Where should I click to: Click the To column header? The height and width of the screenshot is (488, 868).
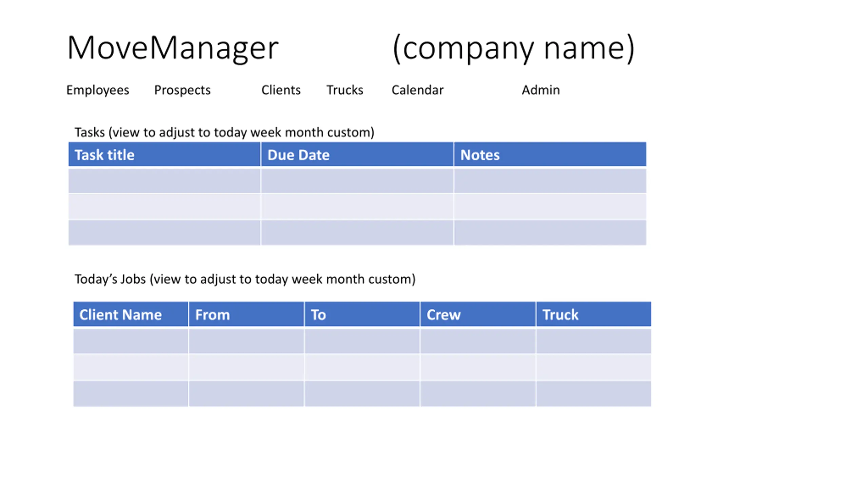[x=362, y=314]
